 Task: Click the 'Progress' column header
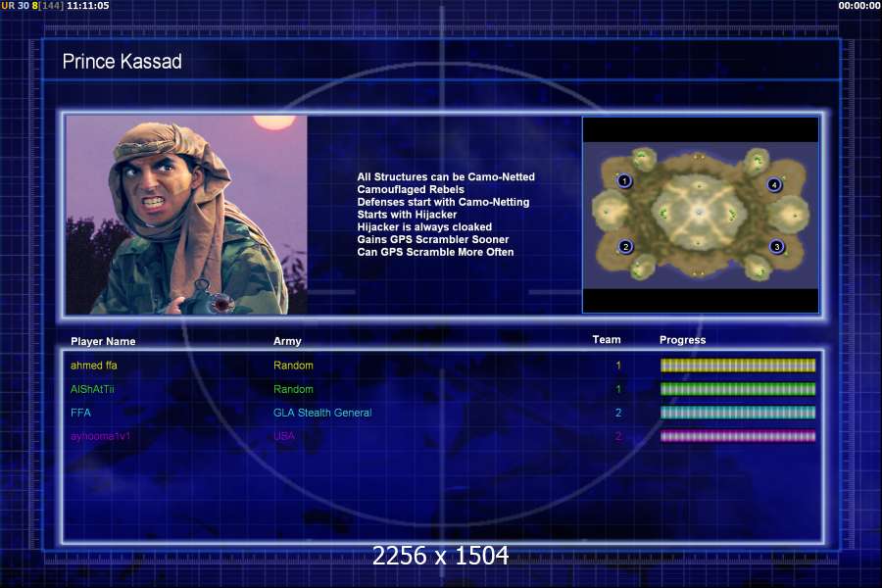(682, 340)
